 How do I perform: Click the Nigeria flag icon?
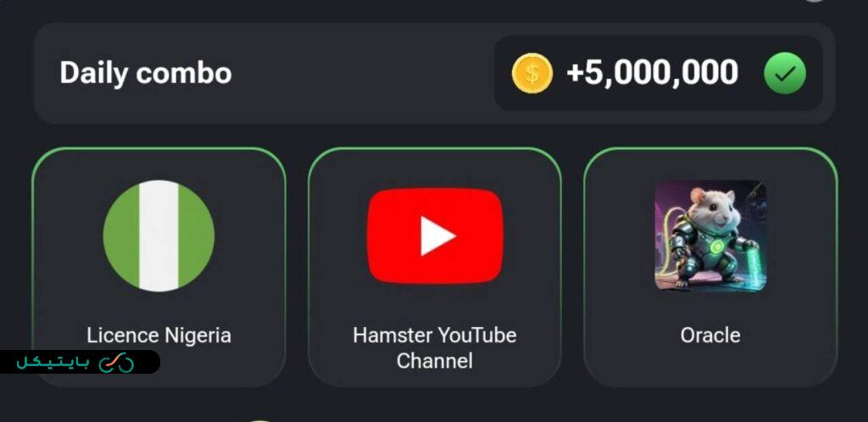pos(159,236)
